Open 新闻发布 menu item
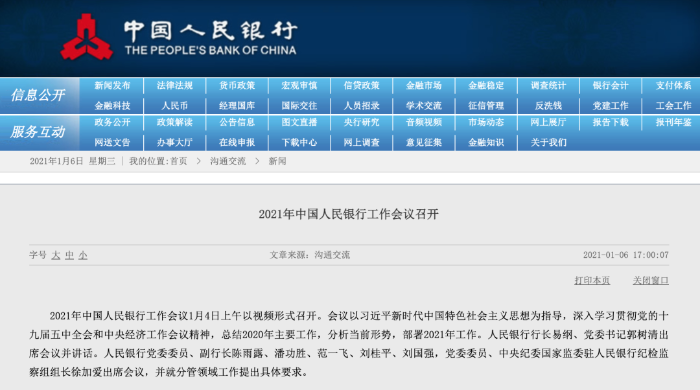The image size is (700, 390). [x=112, y=86]
